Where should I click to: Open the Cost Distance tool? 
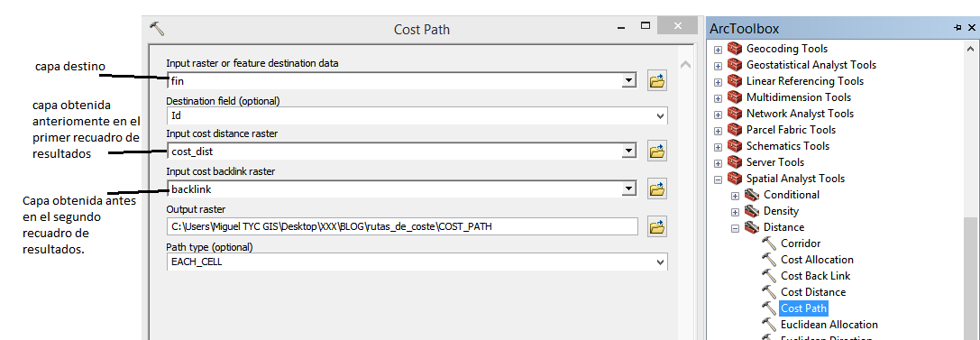[x=813, y=292]
